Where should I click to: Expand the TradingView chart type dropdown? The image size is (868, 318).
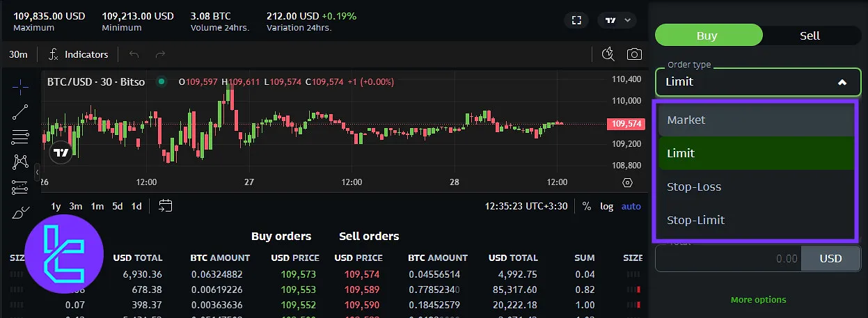[617, 20]
